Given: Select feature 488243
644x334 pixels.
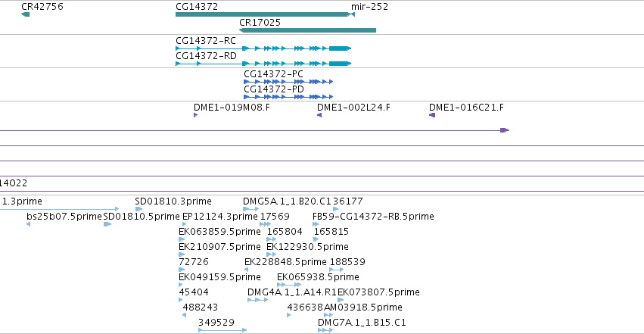Looking at the screenshot, I should click(x=184, y=315).
